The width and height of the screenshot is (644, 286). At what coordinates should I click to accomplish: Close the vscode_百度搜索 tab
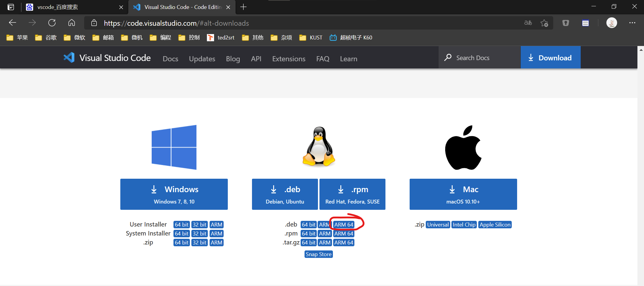click(121, 7)
